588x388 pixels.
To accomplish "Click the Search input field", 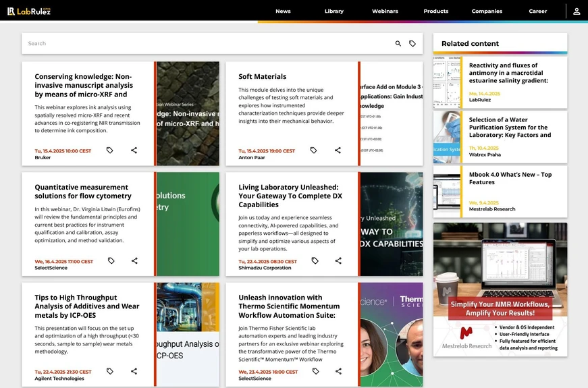I will 207,43.
